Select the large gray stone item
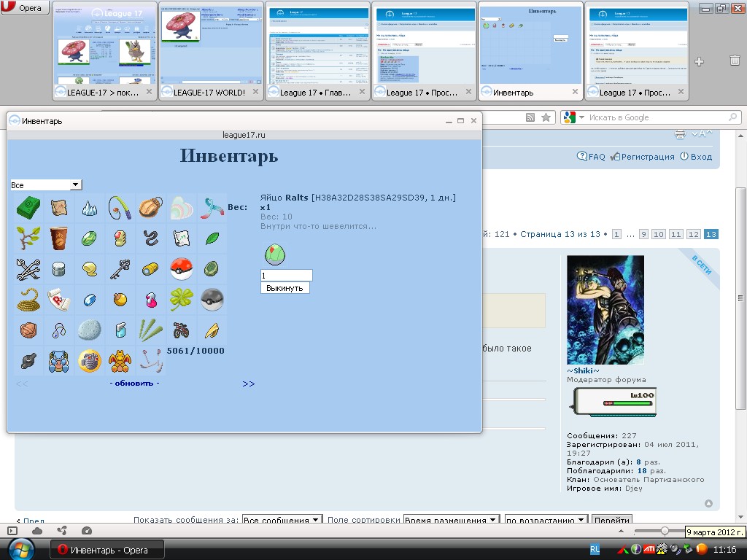 click(x=90, y=330)
